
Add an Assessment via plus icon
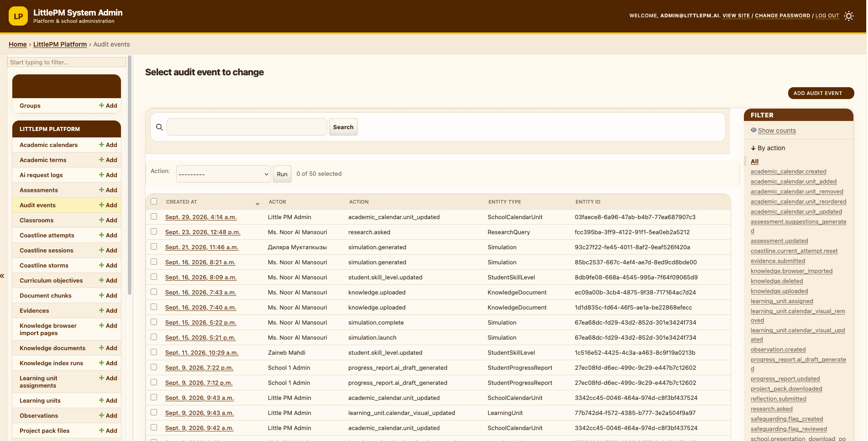point(108,190)
